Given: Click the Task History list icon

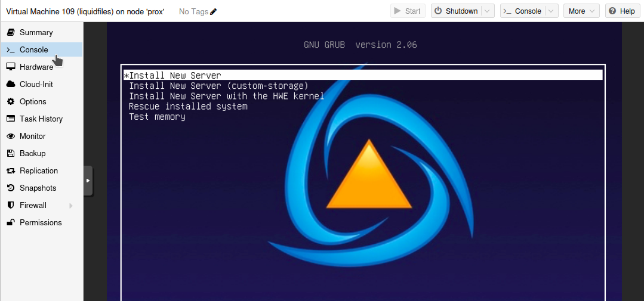Looking at the screenshot, I should [11, 119].
